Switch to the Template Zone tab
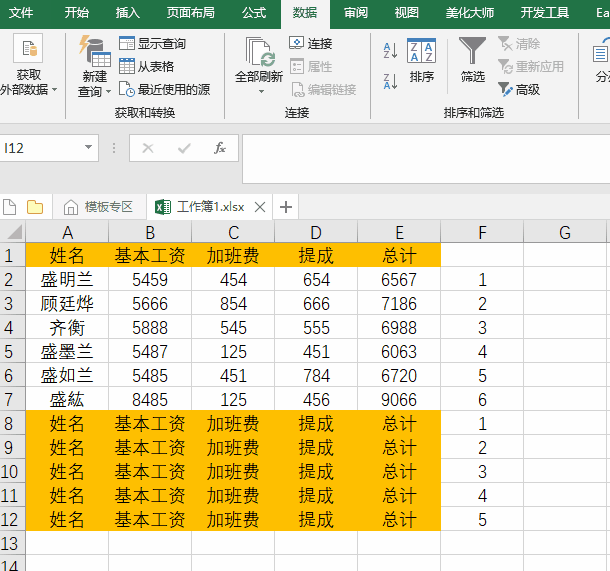The width and height of the screenshot is (610, 571). [x=98, y=207]
